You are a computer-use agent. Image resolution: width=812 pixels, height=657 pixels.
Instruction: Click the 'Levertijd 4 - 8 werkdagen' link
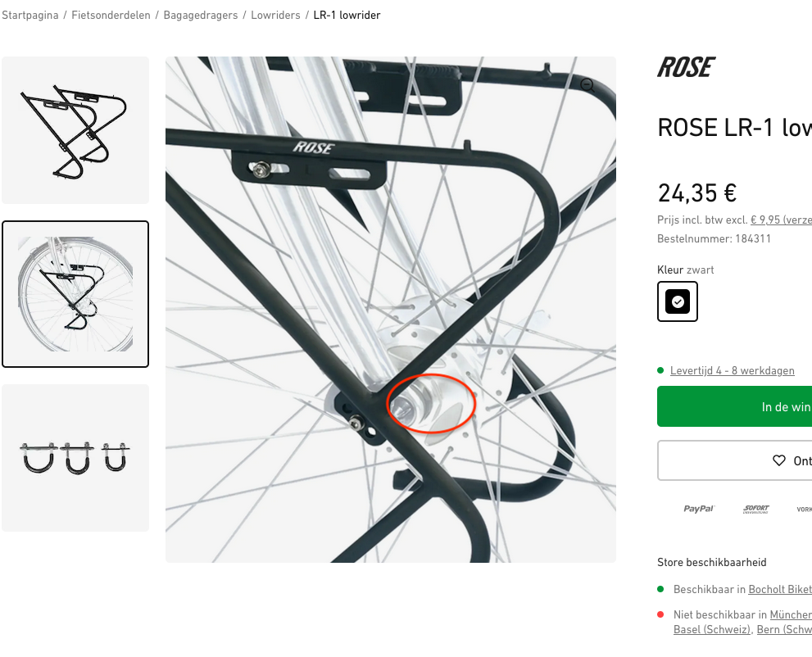(x=732, y=370)
